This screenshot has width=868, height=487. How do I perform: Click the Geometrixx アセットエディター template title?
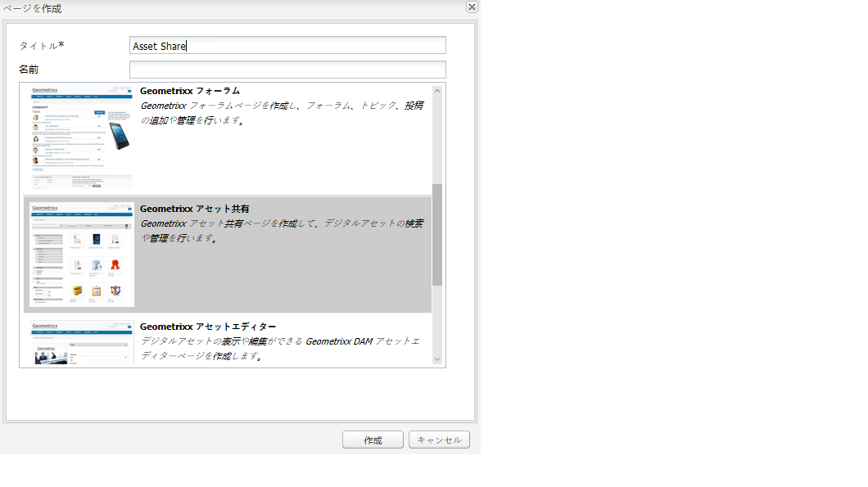pyautogui.click(x=208, y=327)
